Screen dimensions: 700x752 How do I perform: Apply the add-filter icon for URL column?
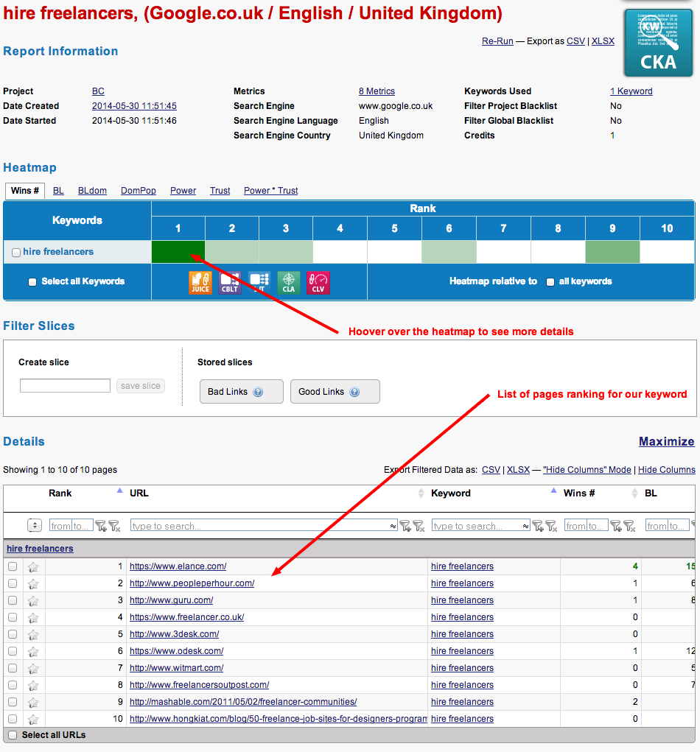[x=405, y=526]
